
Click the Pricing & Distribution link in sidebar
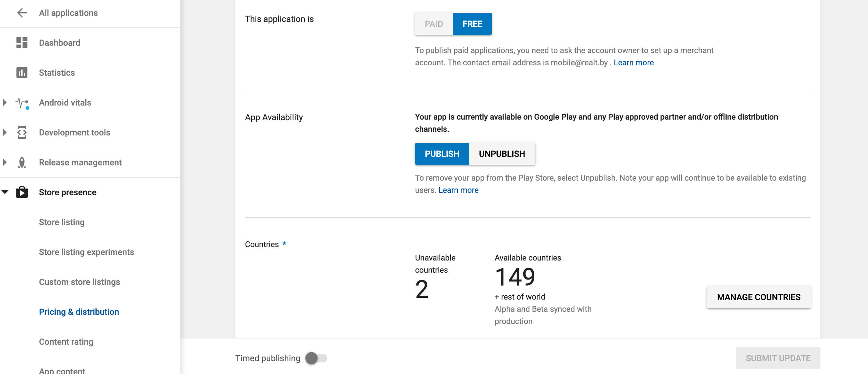click(x=79, y=311)
